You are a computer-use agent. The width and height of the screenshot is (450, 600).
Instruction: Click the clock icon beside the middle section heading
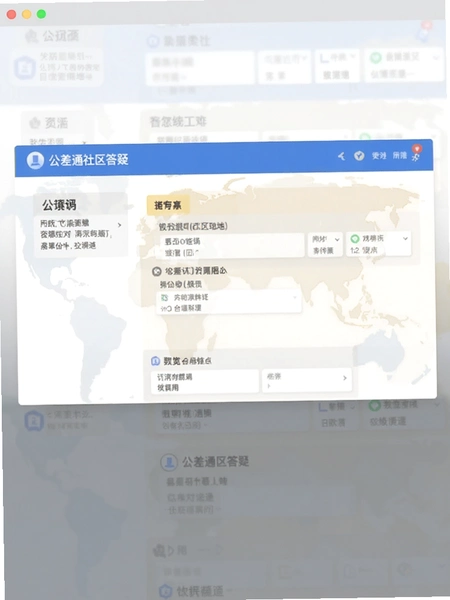click(157, 272)
